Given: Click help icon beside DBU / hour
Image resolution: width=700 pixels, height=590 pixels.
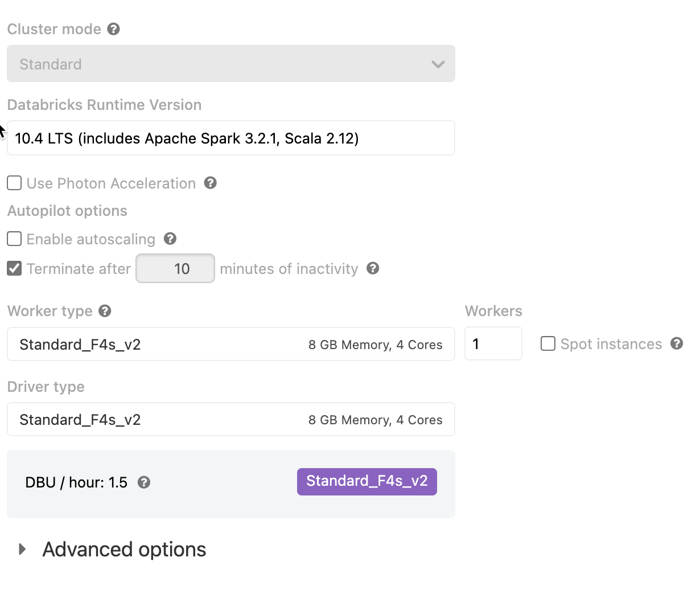Looking at the screenshot, I should 145,482.
